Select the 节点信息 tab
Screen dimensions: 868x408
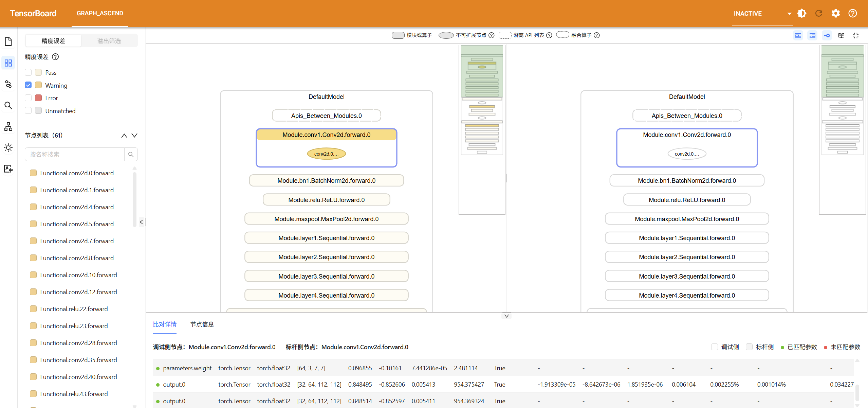click(x=202, y=324)
